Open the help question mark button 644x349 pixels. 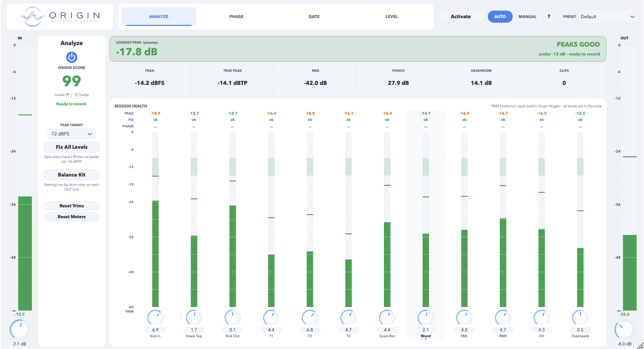[x=549, y=17]
